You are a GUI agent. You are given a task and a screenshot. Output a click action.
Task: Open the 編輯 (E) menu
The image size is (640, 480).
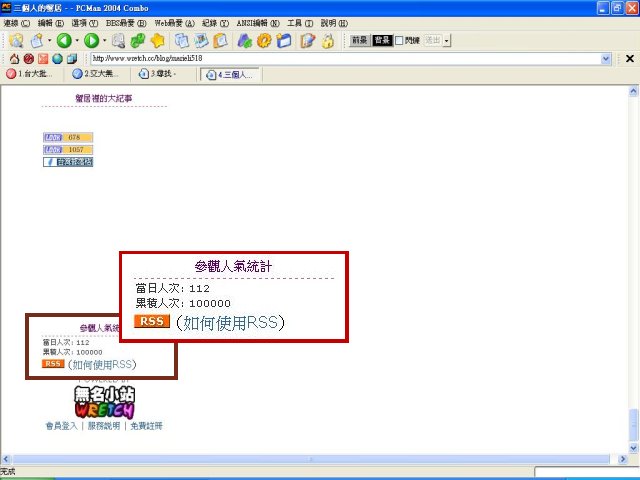[x=51, y=23]
